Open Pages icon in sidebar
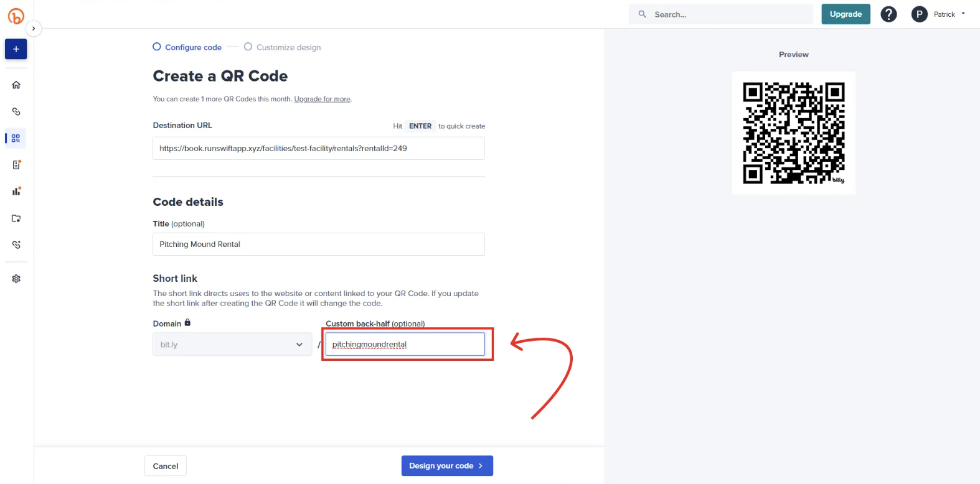 tap(16, 165)
